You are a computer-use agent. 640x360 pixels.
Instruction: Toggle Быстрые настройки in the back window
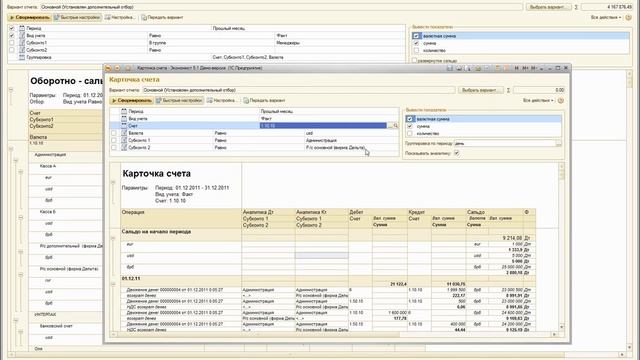pyautogui.click(x=77, y=18)
